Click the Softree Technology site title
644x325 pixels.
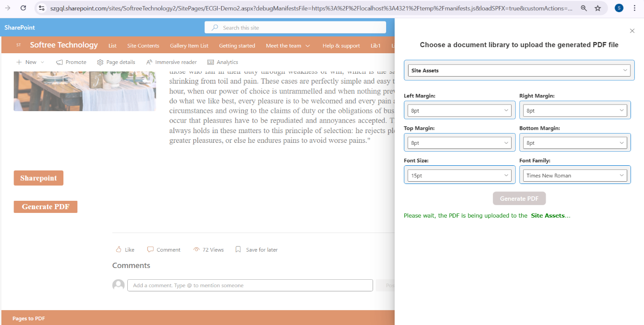tap(64, 45)
